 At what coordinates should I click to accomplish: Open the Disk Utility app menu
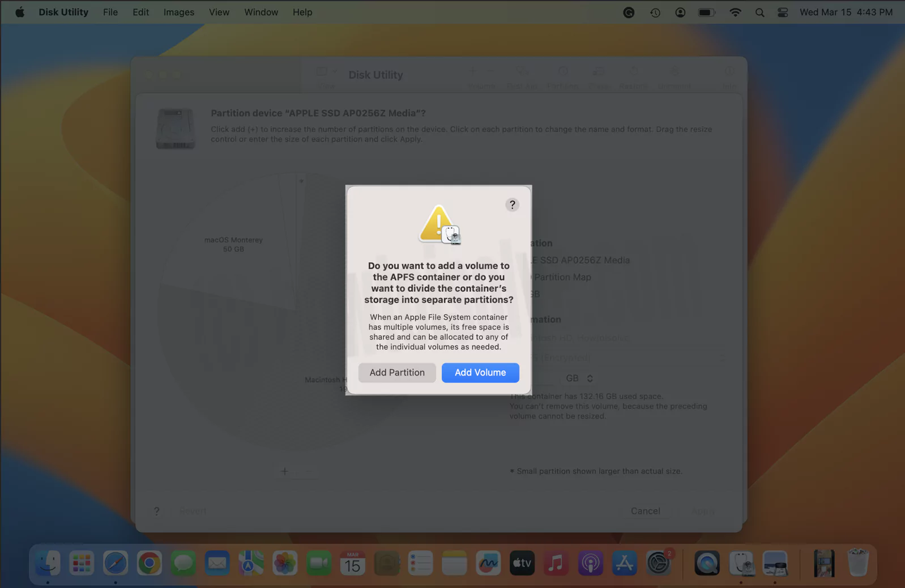click(63, 12)
